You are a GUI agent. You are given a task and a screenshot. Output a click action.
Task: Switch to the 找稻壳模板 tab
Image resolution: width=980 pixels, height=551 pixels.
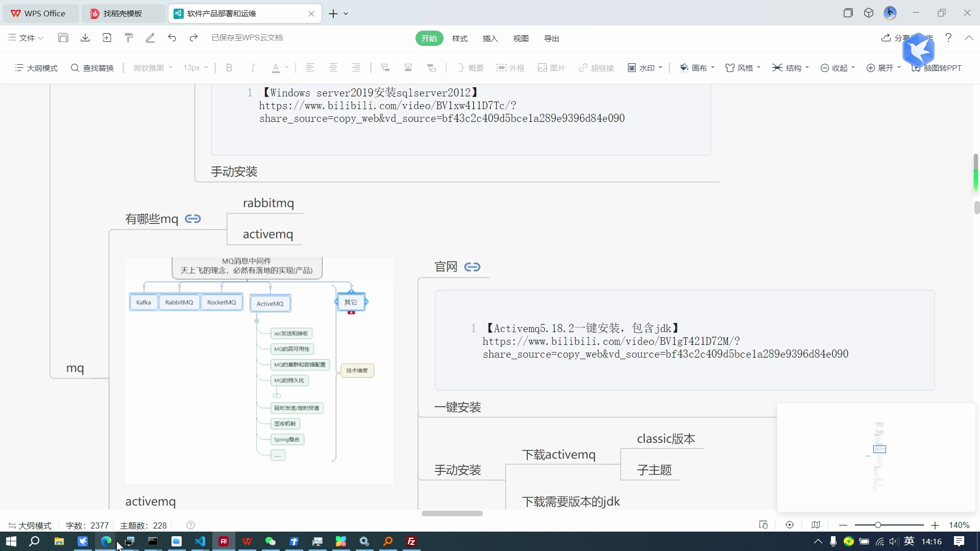(123, 14)
